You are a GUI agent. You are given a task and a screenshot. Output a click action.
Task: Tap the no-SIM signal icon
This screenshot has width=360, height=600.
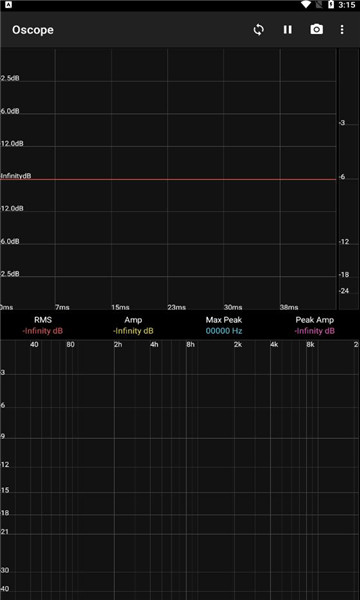tap(319, 5)
